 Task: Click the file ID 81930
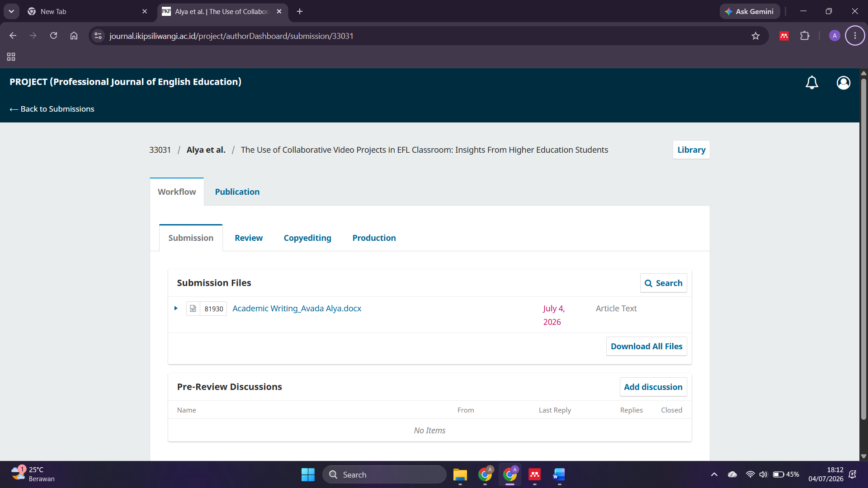[214, 309]
